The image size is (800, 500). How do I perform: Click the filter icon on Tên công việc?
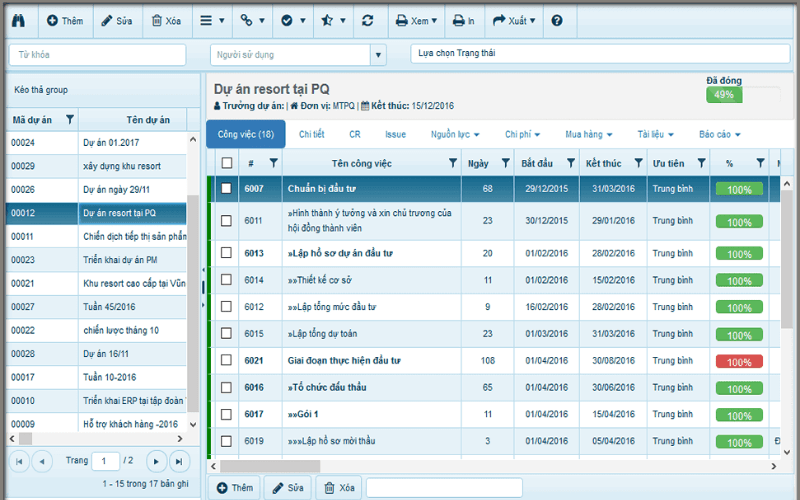pos(453,163)
